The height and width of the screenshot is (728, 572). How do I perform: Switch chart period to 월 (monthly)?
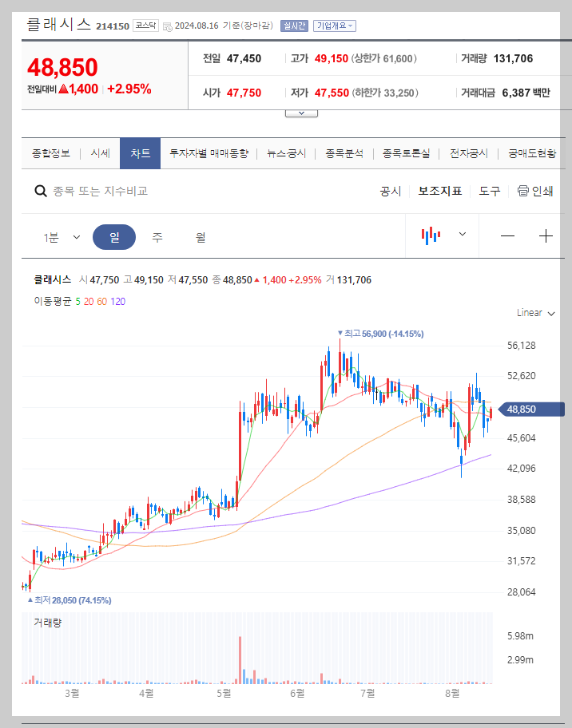[x=201, y=236]
